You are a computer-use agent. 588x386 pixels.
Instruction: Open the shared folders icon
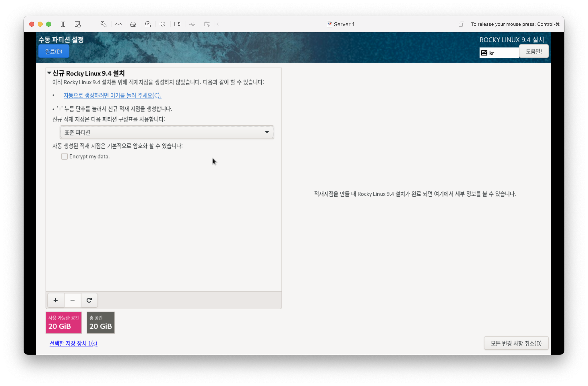pos(207,24)
